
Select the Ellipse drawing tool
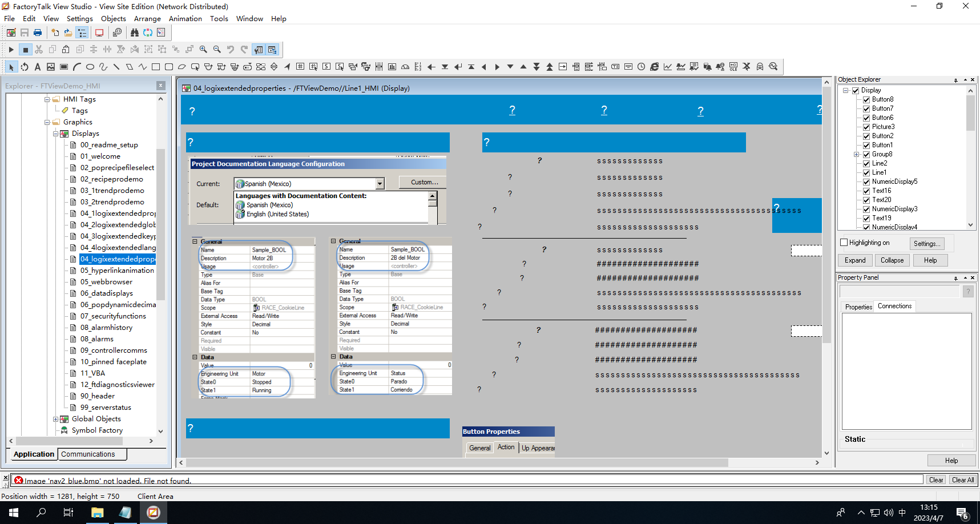pyautogui.click(x=90, y=67)
